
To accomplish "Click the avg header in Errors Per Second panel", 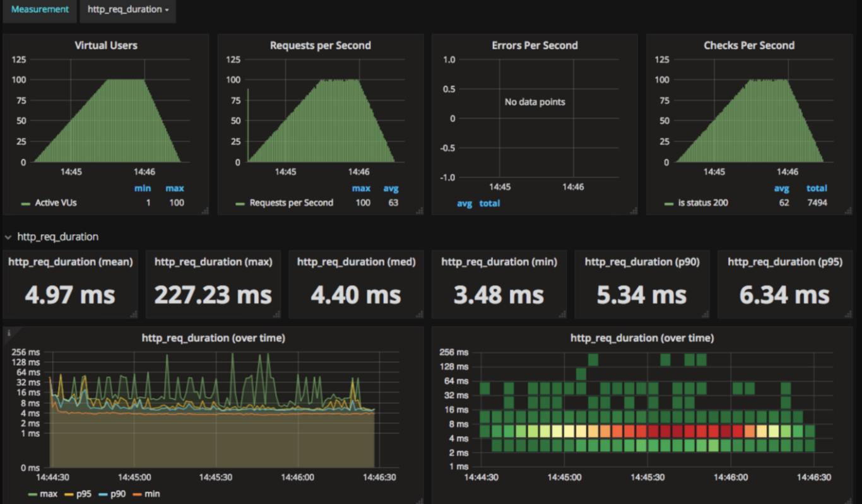I will [x=464, y=203].
